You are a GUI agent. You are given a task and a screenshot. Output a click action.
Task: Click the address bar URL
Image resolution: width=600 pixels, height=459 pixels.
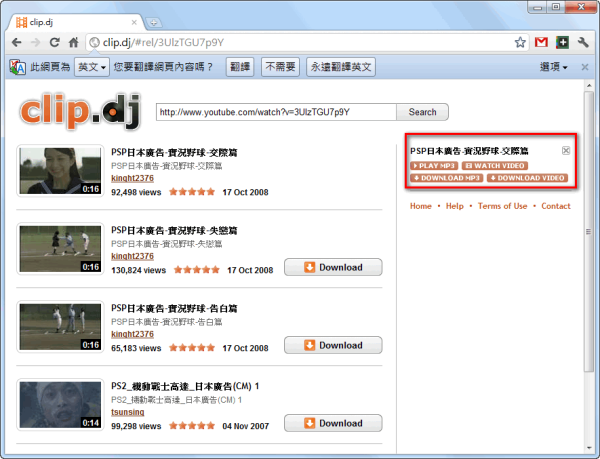(163, 42)
